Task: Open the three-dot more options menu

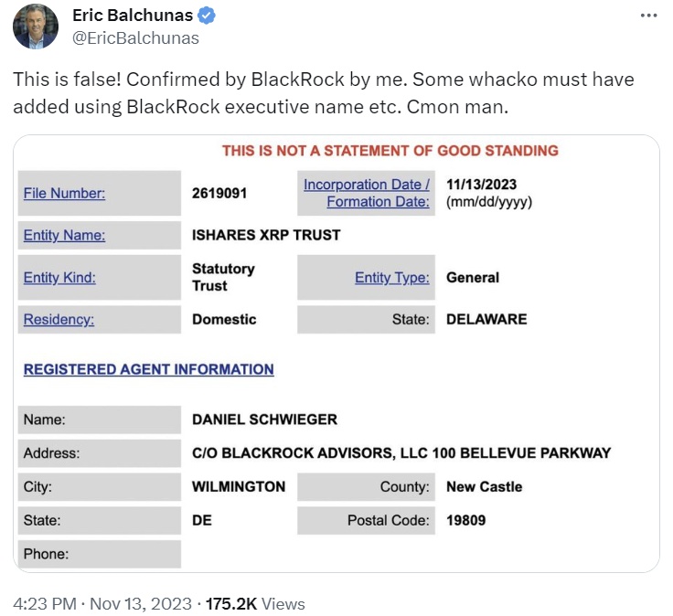Action: (648, 16)
